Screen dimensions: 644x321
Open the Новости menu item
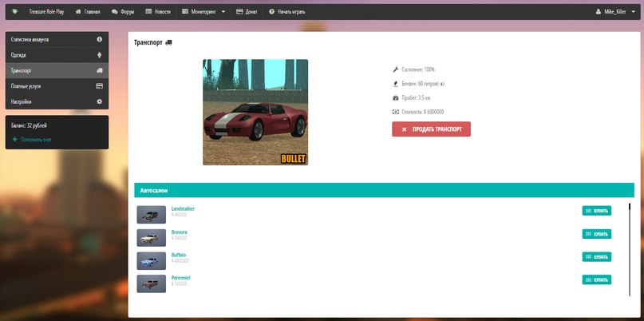(158, 12)
